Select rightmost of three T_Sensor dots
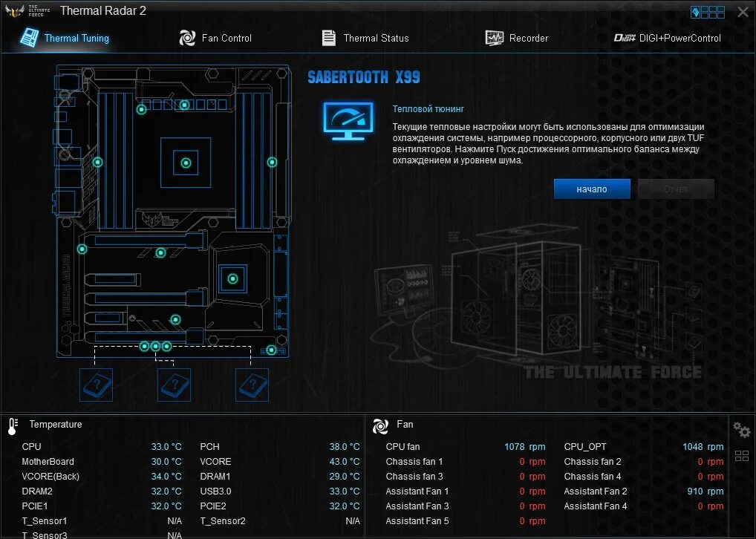756x539 pixels. click(166, 346)
